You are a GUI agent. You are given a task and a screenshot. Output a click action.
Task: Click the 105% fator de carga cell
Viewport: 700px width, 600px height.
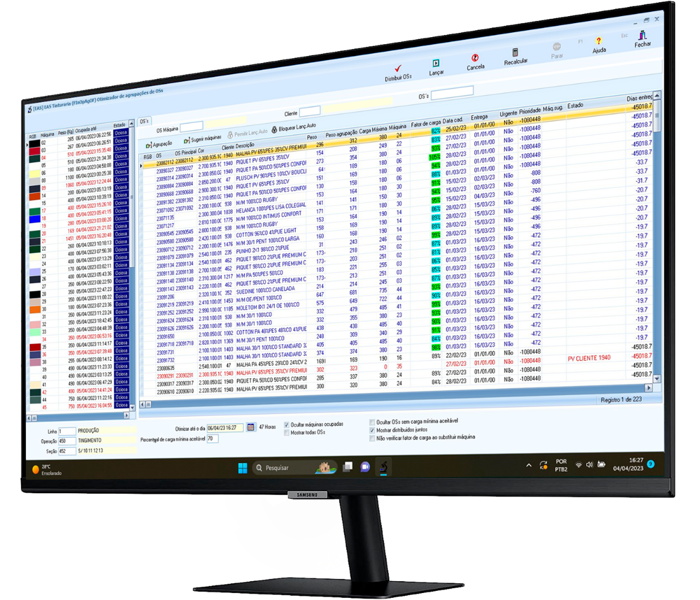(434, 157)
